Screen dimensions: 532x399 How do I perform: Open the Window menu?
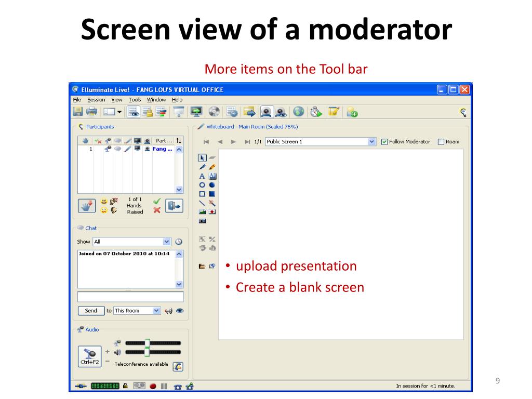click(x=156, y=100)
